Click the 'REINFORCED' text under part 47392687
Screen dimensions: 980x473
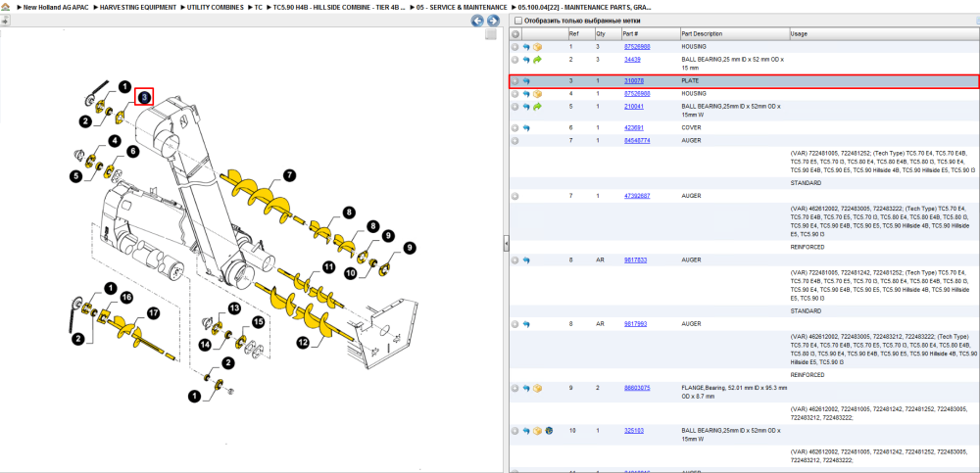click(808, 247)
